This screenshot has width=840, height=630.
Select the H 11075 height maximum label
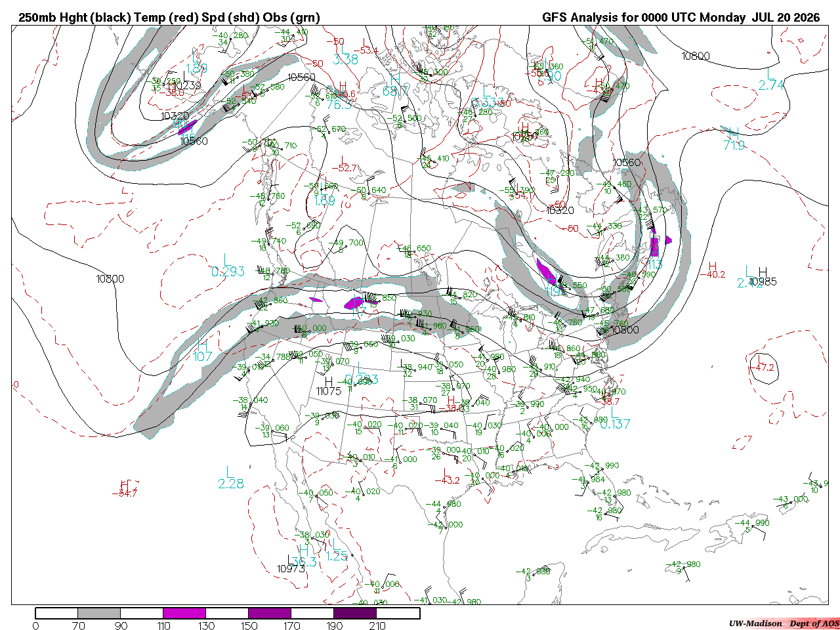329,386
